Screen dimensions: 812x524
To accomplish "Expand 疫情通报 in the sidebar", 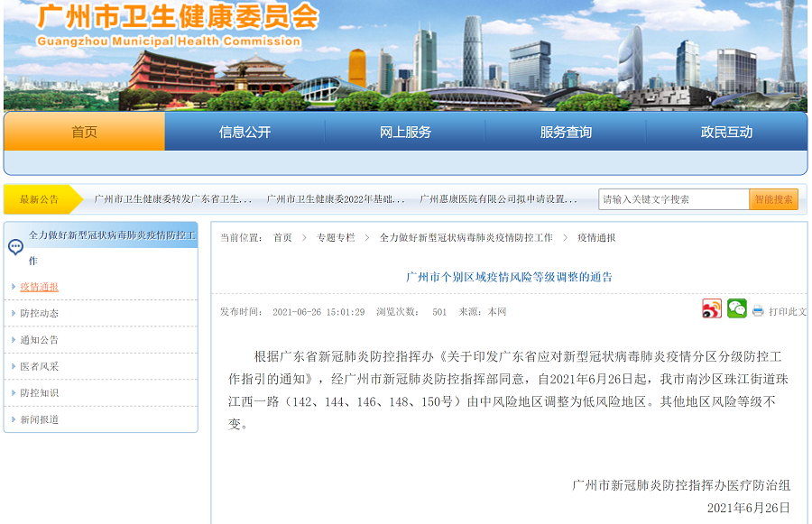I will pyautogui.click(x=39, y=287).
